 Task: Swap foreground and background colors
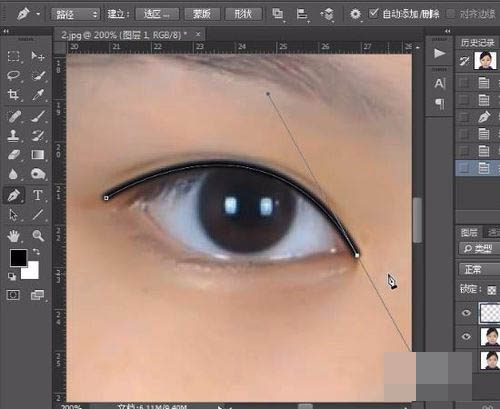(36, 252)
